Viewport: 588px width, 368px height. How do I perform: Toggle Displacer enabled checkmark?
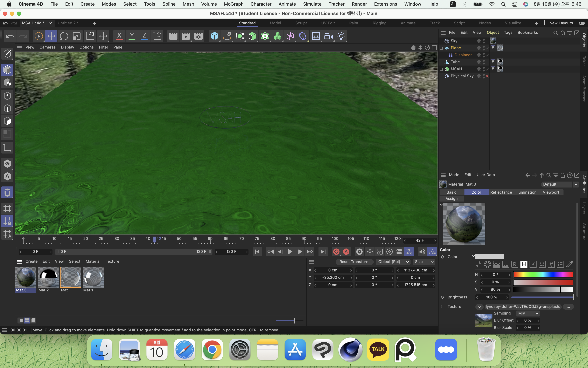[x=487, y=55]
